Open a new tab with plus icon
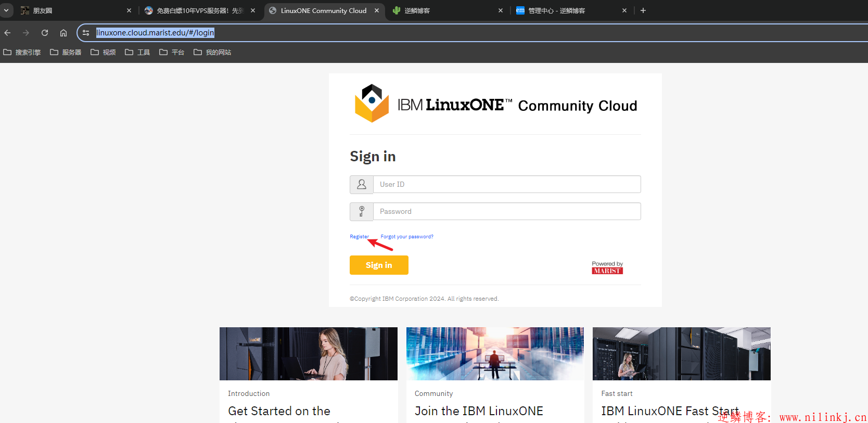Viewport: 868px width, 423px height. click(643, 10)
